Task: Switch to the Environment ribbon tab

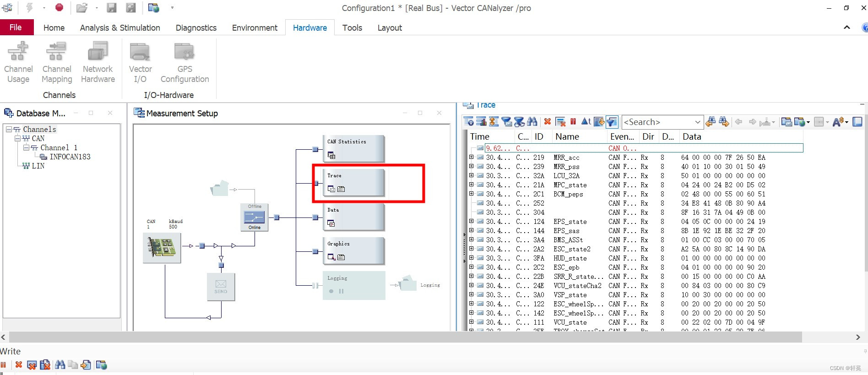Action: (255, 27)
